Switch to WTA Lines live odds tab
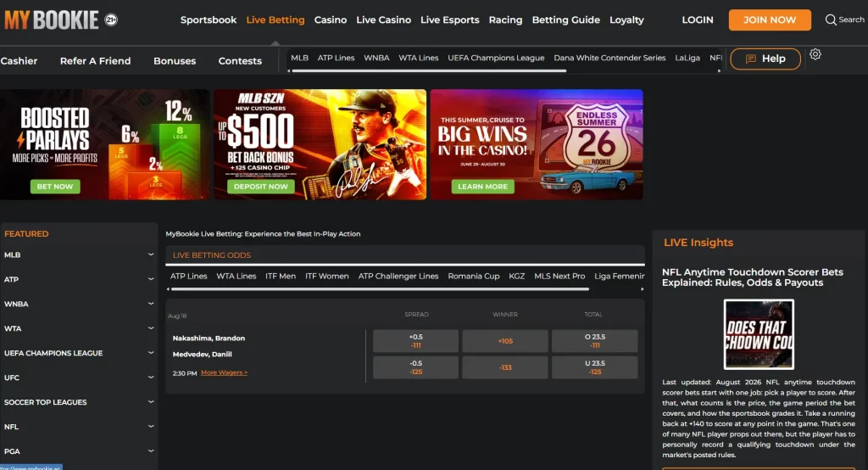This screenshot has height=470, width=868. 236,276
